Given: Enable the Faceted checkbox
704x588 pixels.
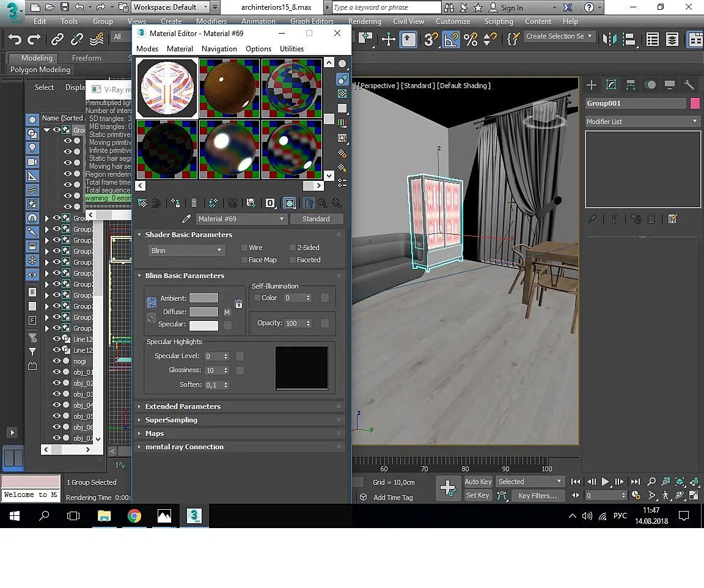Looking at the screenshot, I should tap(292, 260).
